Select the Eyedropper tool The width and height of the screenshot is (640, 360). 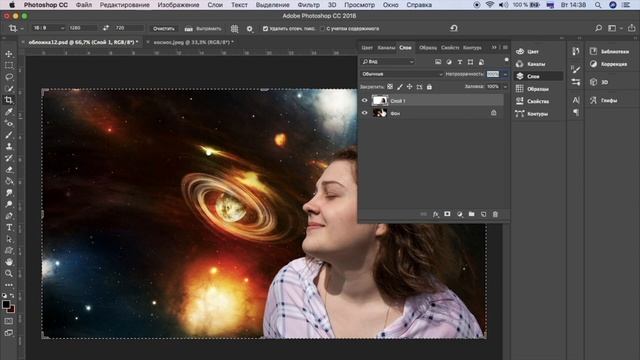(9, 111)
